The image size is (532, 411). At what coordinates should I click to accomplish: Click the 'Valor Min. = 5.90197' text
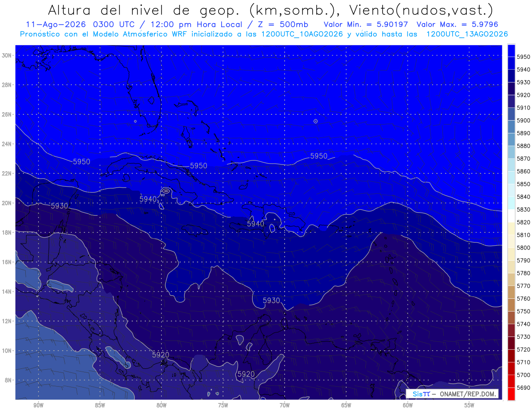click(366, 24)
